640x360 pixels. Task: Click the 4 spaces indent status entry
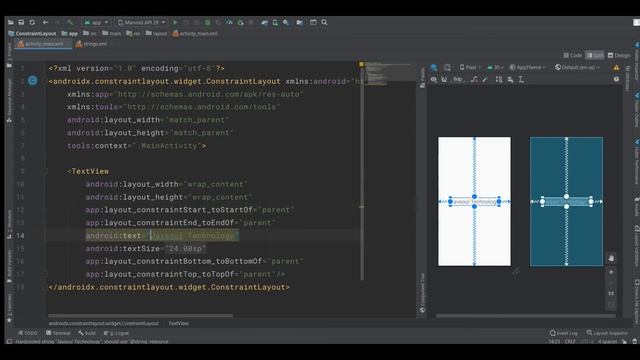607,341
